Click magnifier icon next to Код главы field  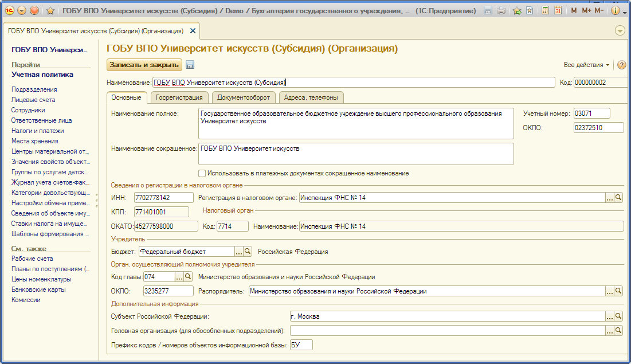tap(188, 277)
